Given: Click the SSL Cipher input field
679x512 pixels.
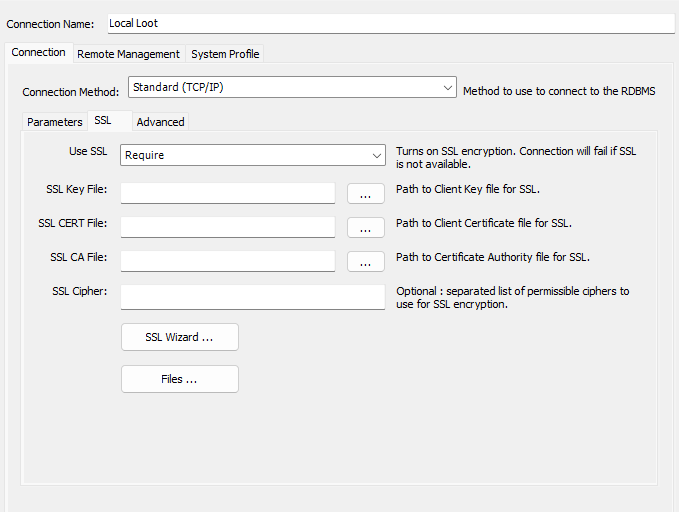Looking at the screenshot, I should 253,297.
